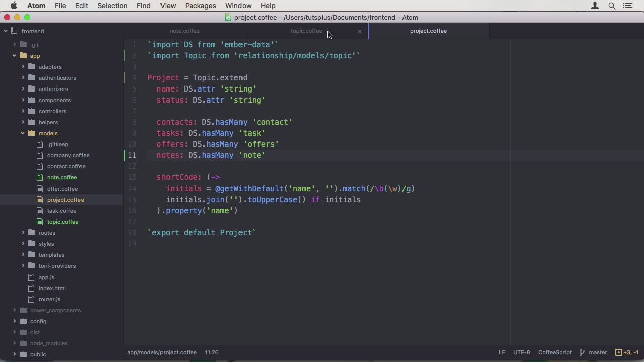Expand the dist folder
Screen dimensions: 644x362
pos(14,332)
